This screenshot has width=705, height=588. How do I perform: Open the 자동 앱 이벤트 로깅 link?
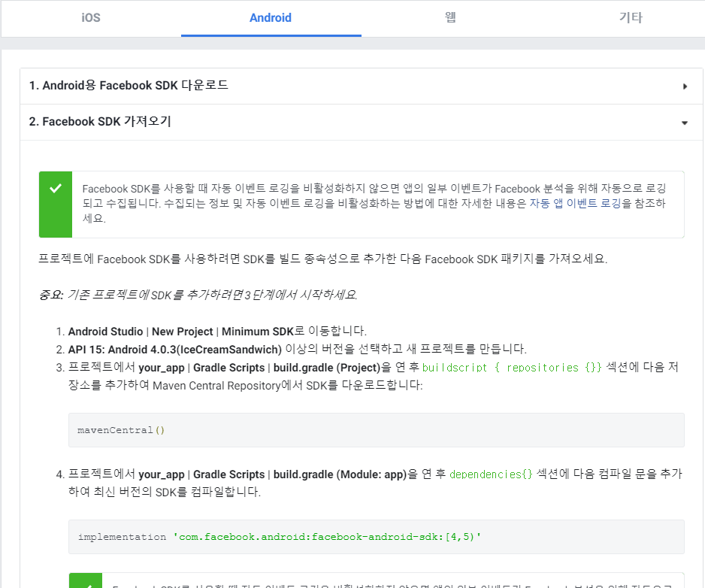pyautogui.click(x=575, y=203)
